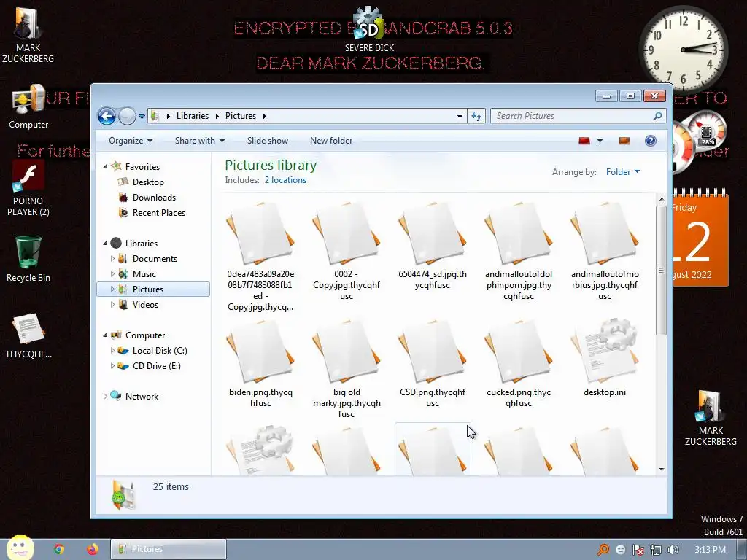The image size is (747, 560).
Task: Select Desktop under Favorites
Action: tap(147, 182)
